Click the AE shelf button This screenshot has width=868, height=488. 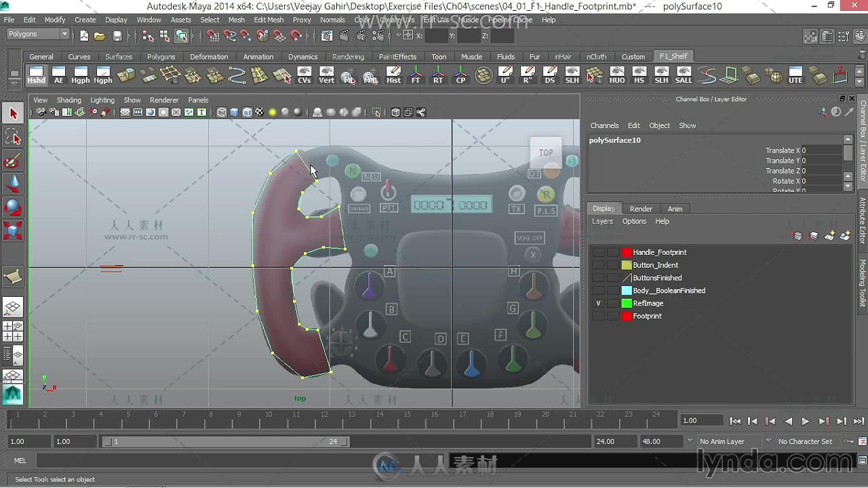58,75
